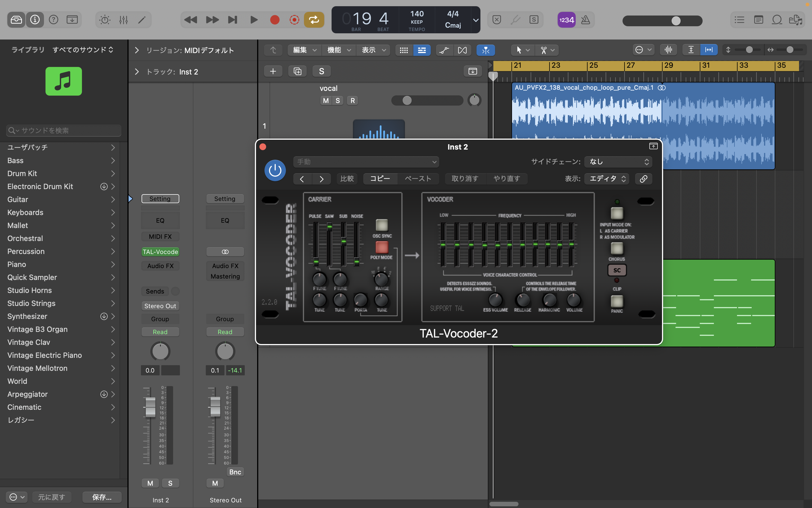
Task: Click the Inst 2 channel fader
Action: [150, 407]
